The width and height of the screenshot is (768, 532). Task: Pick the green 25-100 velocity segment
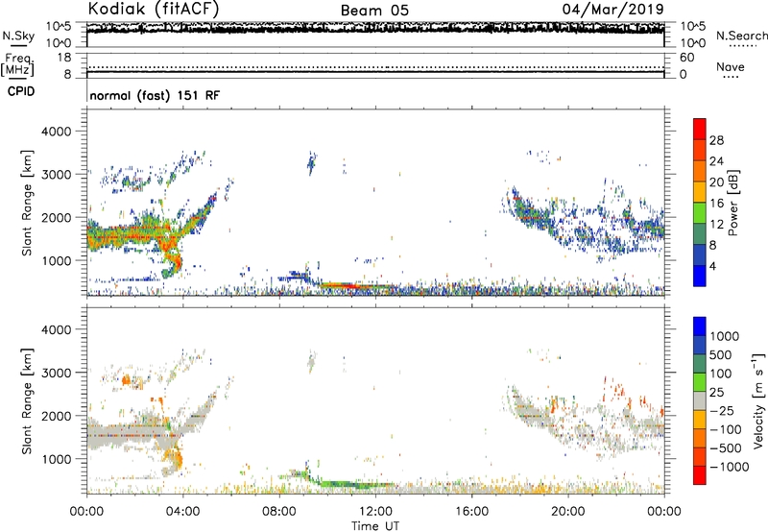click(700, 382)
